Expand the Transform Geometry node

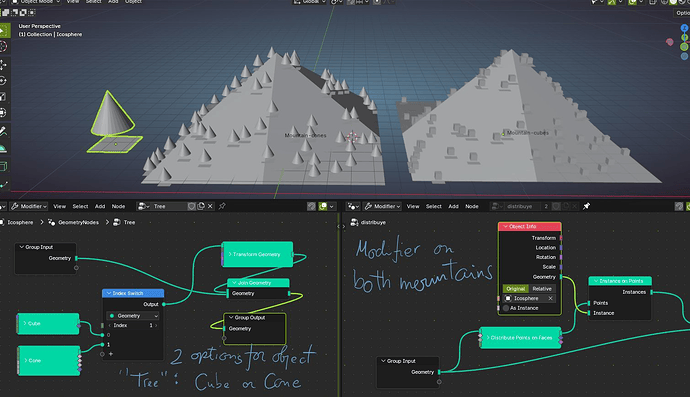[230, 254]
